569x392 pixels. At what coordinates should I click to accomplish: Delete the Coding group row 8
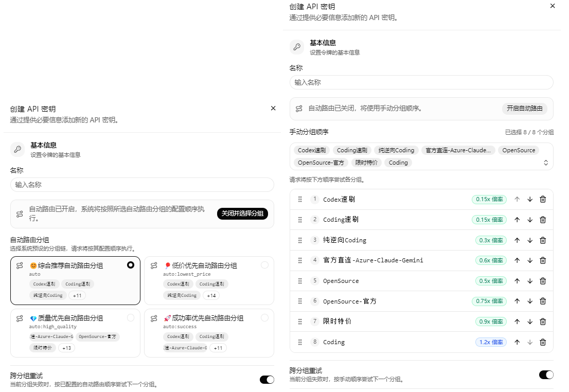point(543,342)
